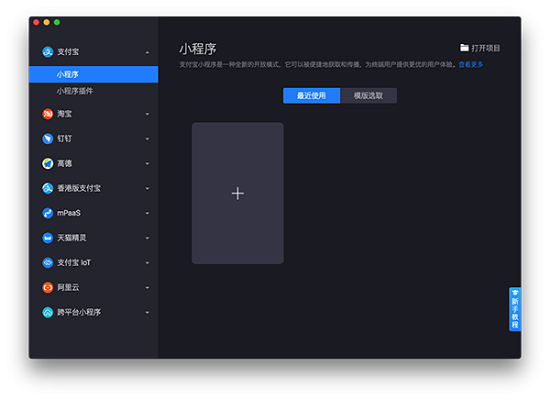Screen dimensions: 550x400
Task: Open the 查看更多 link
Action: click(471, 65)
